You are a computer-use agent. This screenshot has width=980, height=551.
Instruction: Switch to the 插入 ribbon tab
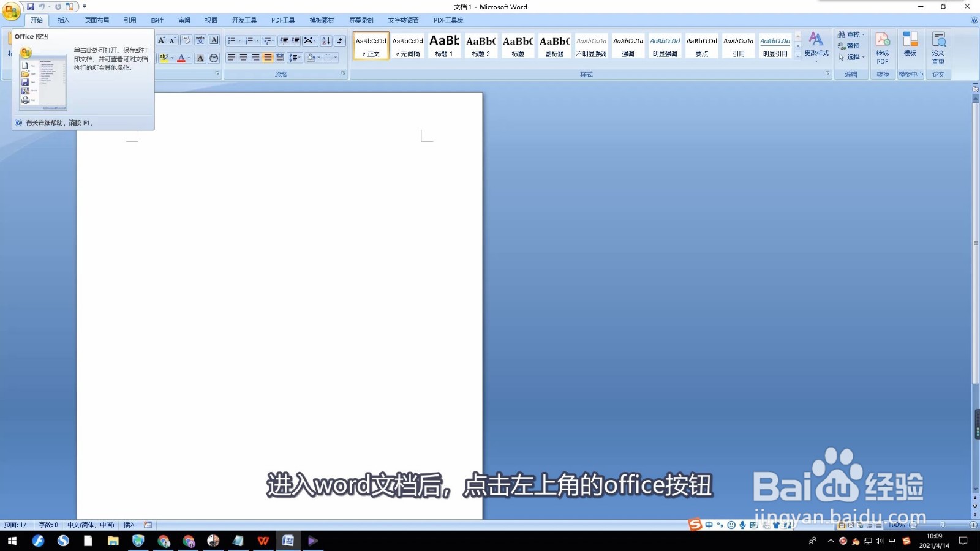click(62, 20)
